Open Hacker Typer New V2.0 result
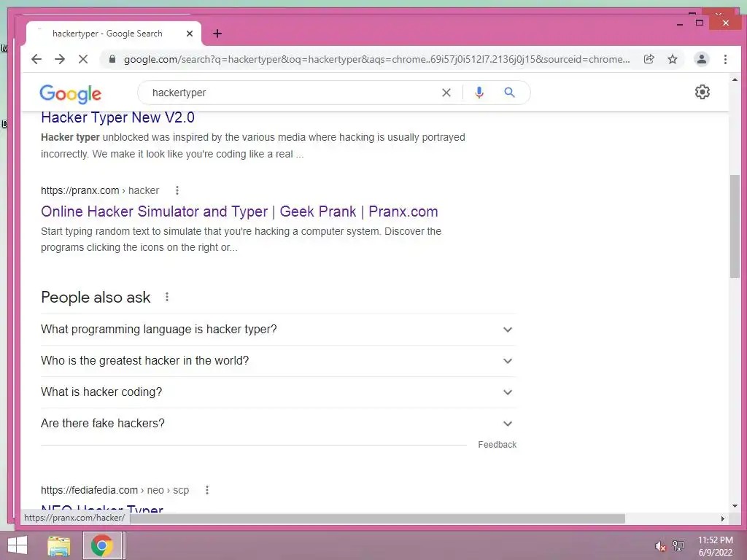747x560 pixels. (117, 117)
